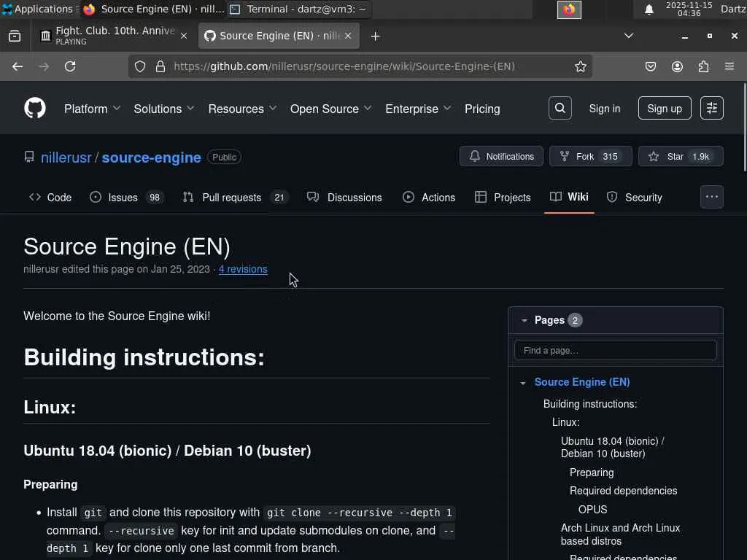Viewport: 747px width, 560px height.
Task: Expand the Platform dropdown menu
Action: [92, 109]
